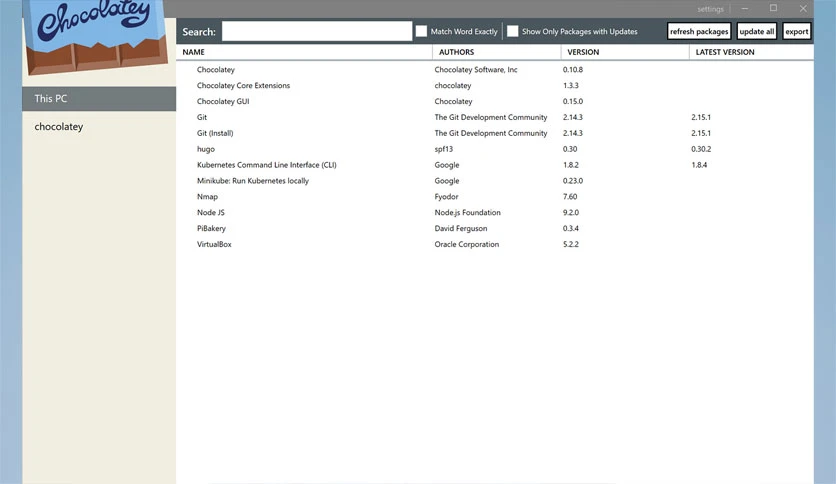836x484 pixels.
Task: Close the Chocolatey GUI window
Action: click(x=803, y=9)
